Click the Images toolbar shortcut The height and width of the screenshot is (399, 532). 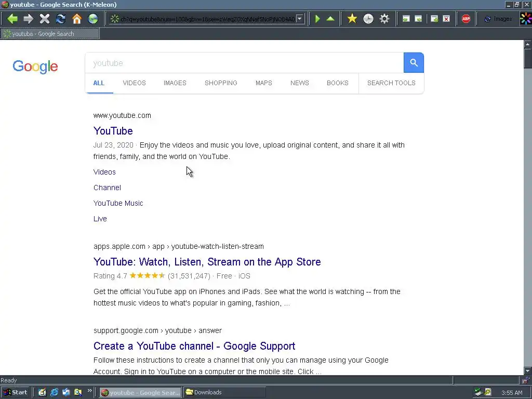tap(498, 19)
